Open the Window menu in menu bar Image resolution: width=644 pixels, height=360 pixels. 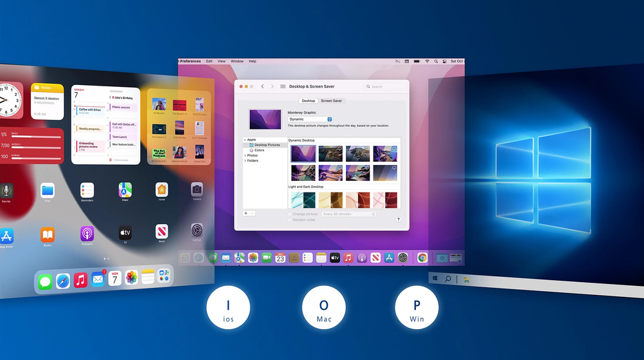237,61
